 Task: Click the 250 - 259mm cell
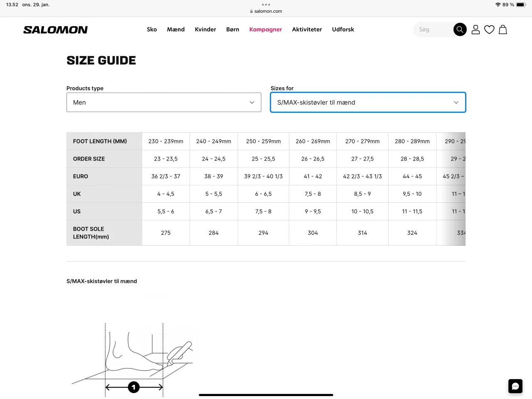point(264,141)
